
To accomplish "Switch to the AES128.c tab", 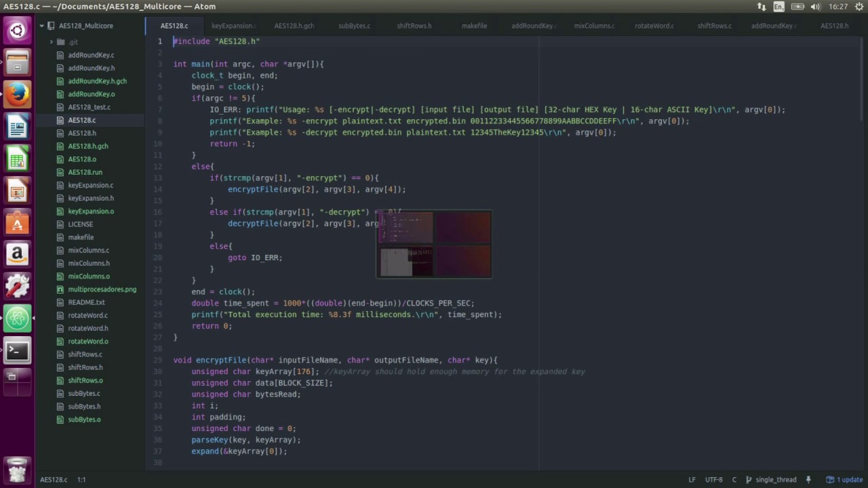I will pos(174,26).
